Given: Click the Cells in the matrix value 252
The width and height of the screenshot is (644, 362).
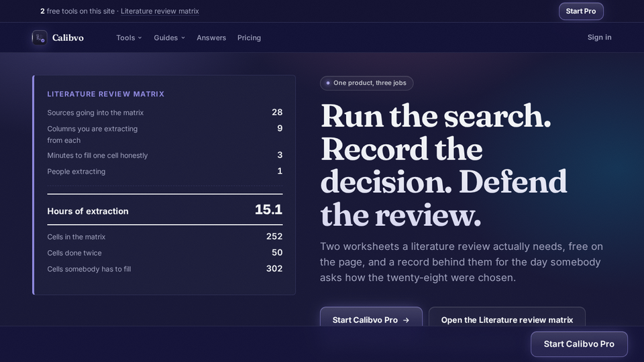Looking at the screenshot, I should tap(274, 237).
